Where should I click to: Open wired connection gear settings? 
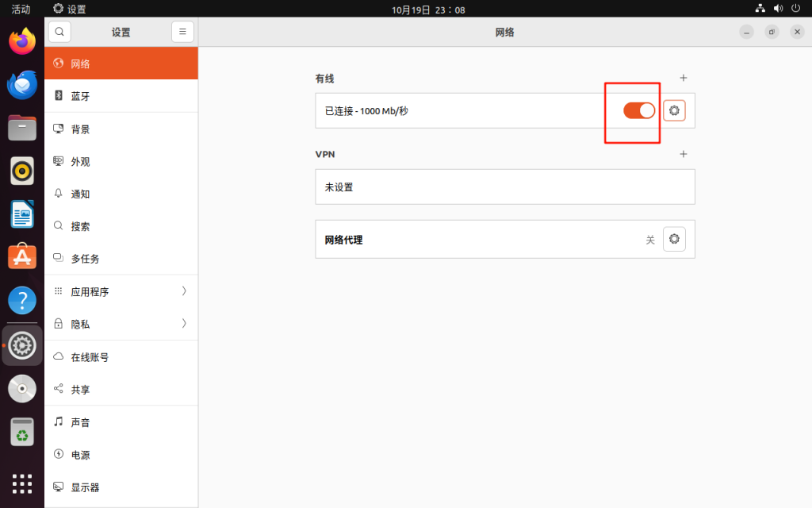674,110
